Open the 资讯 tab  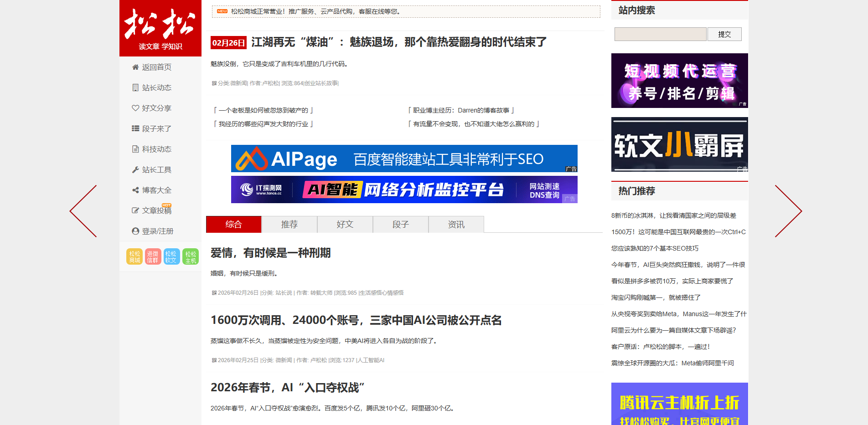pyautogui.click(x=456, y=225)
